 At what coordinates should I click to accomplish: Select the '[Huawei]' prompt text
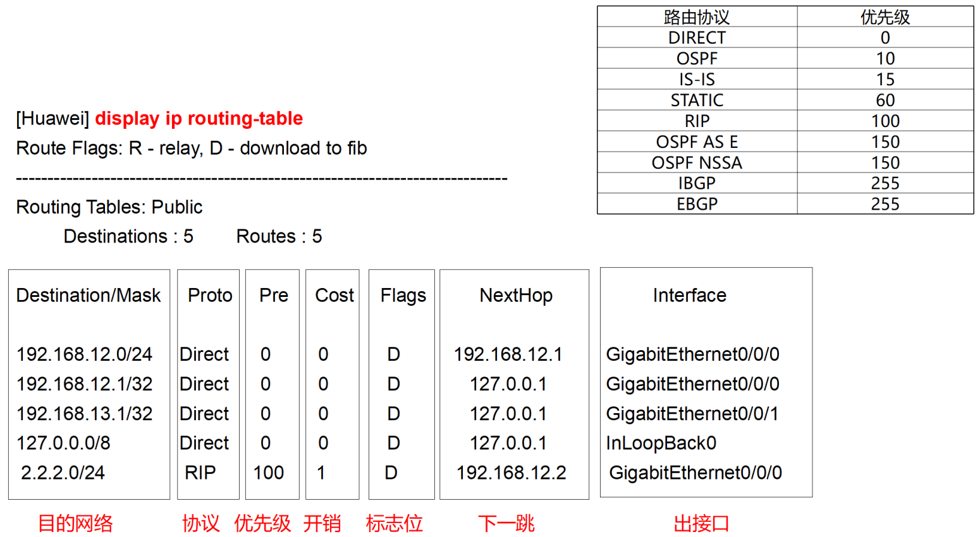[52, 119]
